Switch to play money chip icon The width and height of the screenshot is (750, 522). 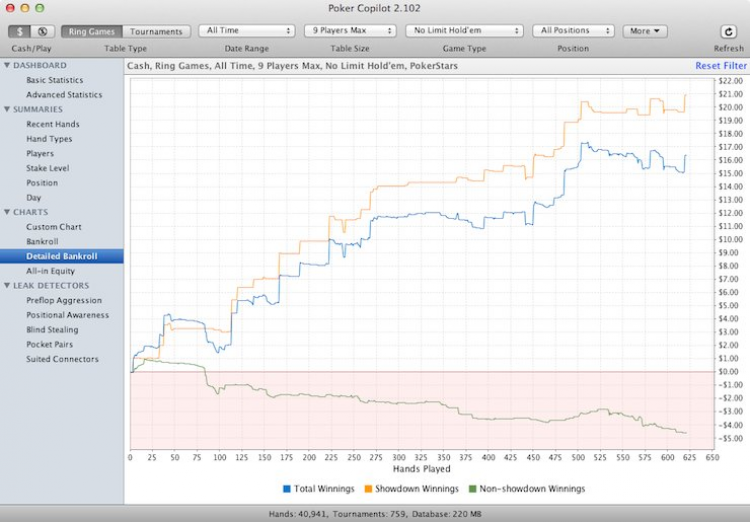click(x=42, y=31)
